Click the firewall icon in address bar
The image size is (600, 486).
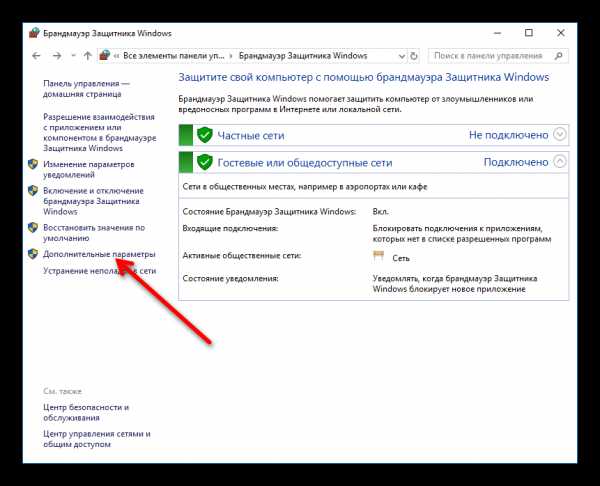pos(104,55)
